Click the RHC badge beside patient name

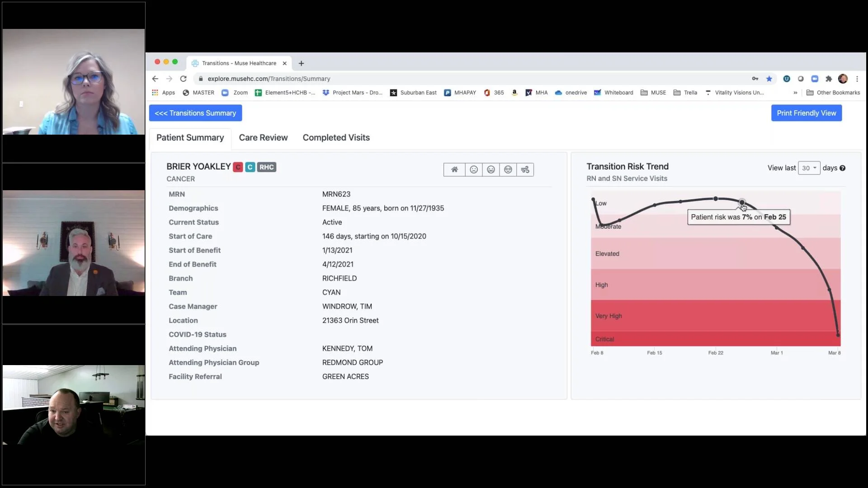[x=266, y=167]
